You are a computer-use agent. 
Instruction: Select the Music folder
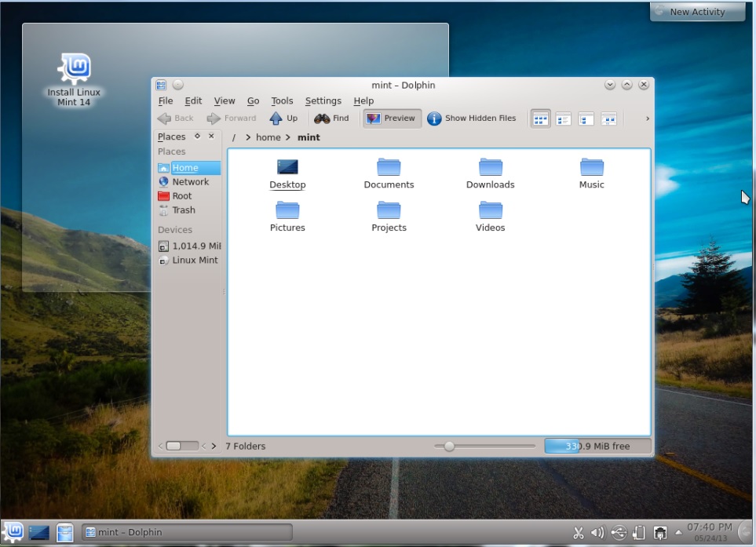pos(592,173)
